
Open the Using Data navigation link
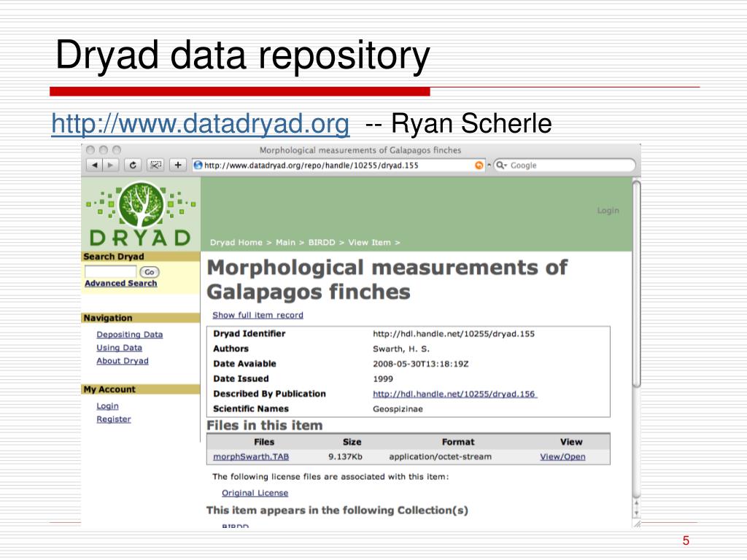(119, 348)
